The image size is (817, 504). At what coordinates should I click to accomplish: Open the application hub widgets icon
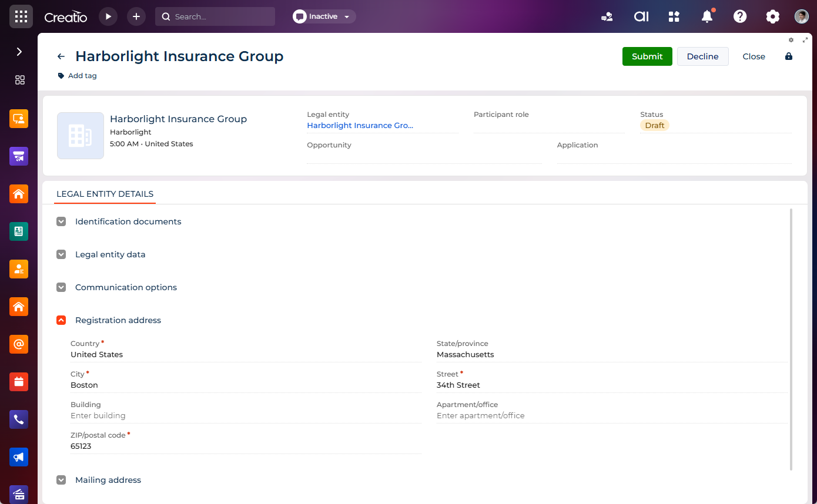tap(674, 16)
